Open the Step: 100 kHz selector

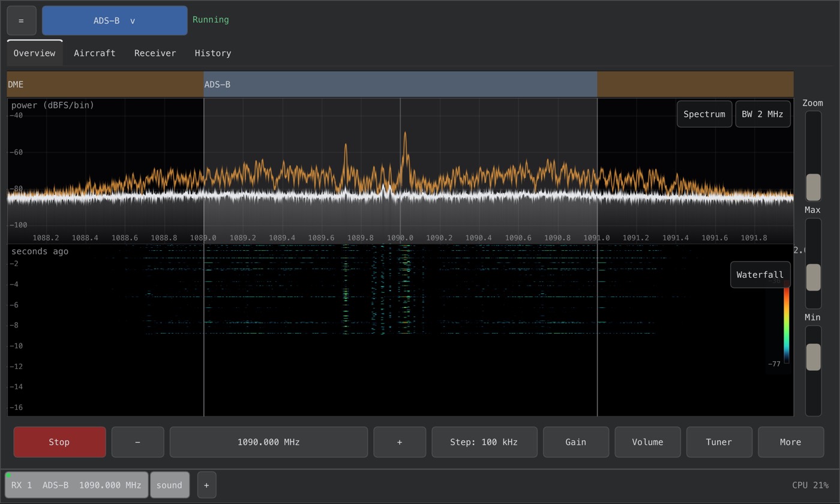pos(484,442)
